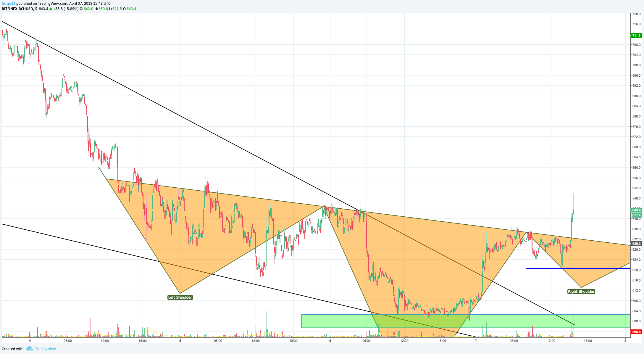Image resolution: width=644 pixels, height=354 pixels.
Task: Click date label 5 on time axis
Action: [x=180, y=341]
